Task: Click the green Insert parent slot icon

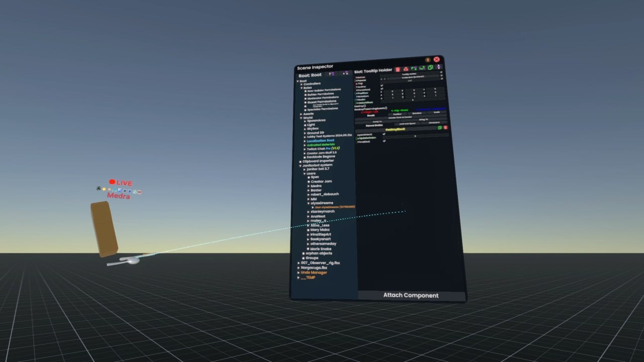Action: [x=414, y=68]
